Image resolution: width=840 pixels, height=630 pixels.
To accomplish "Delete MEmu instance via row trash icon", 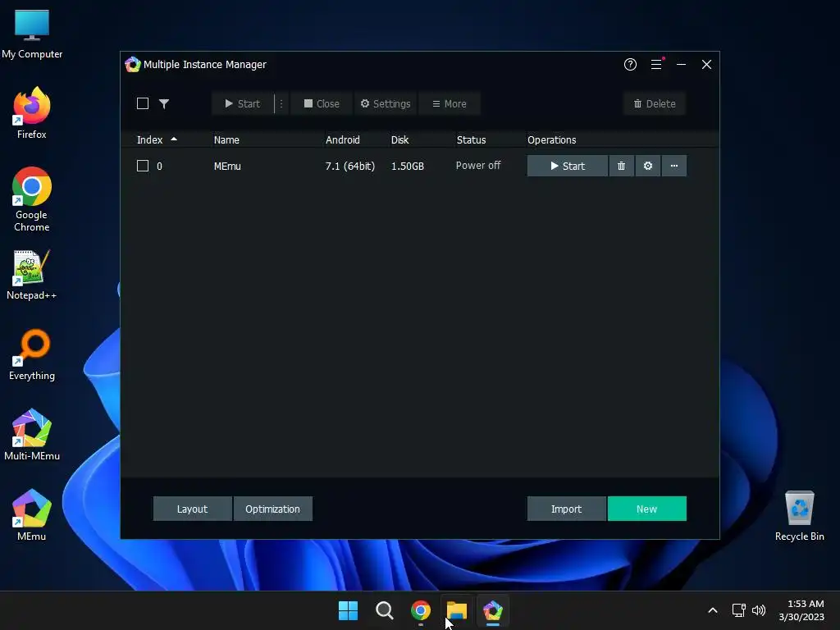I will (x=622, y=166).
